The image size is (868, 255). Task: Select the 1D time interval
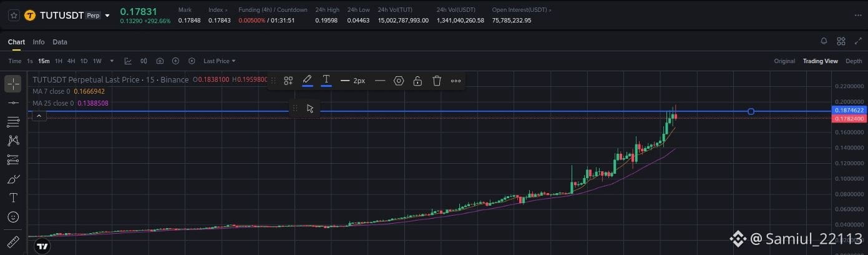[x=84, y=61]
